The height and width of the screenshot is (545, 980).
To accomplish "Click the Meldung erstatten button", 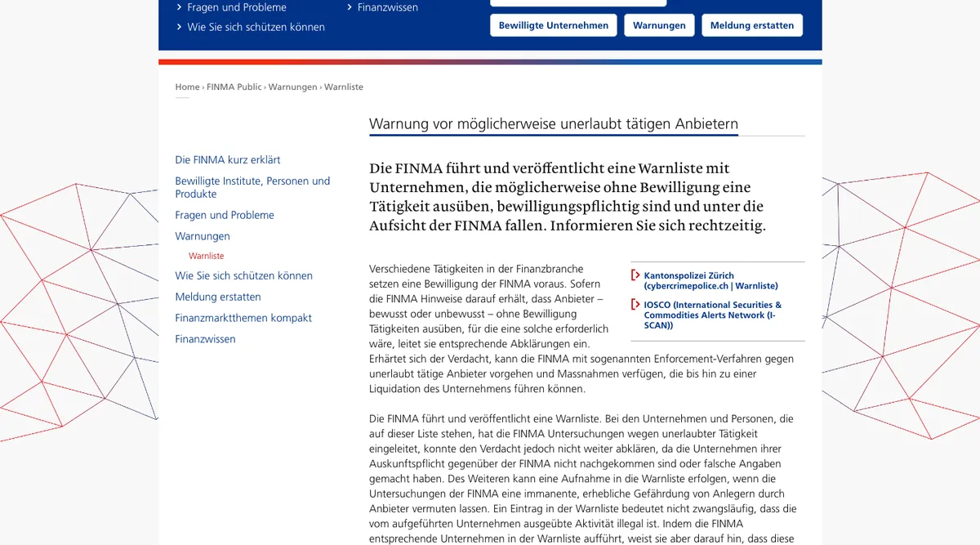I will [752, 25].
